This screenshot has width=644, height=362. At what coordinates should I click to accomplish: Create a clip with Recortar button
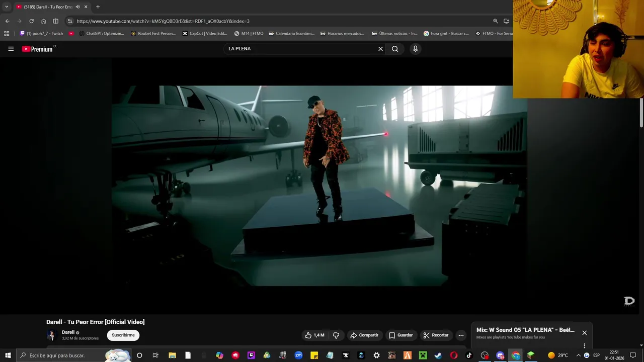point(436,335)
